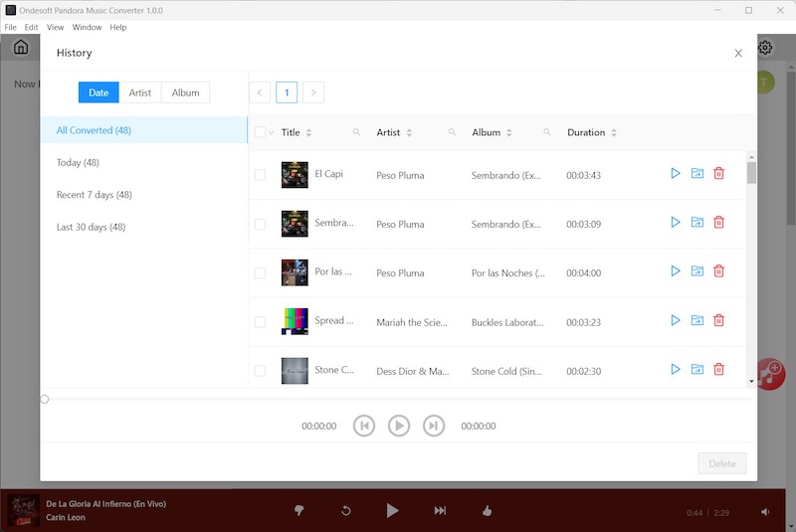The image size is (796, 532).
Task: Switch to the Artist tab
Action: click(140, 92)
